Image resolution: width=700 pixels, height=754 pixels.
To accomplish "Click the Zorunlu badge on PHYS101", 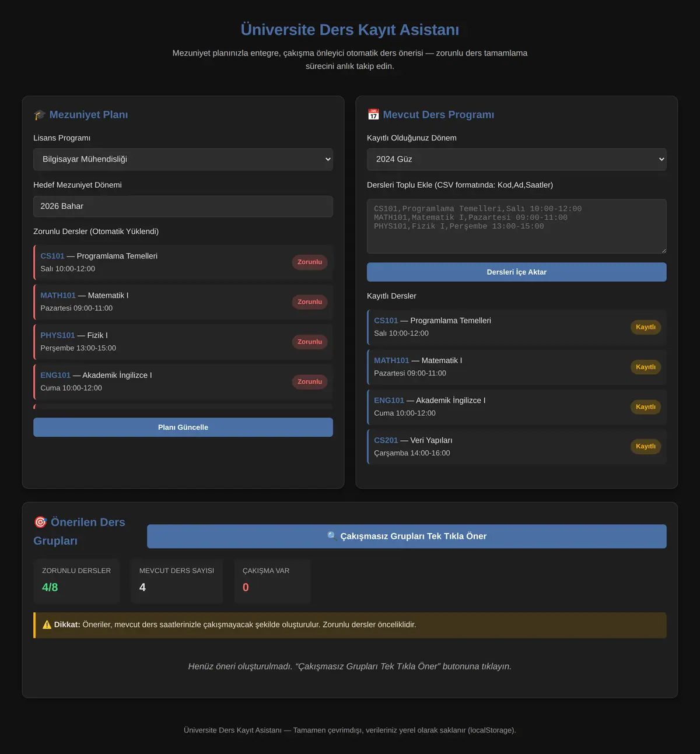I will point(310,342).
